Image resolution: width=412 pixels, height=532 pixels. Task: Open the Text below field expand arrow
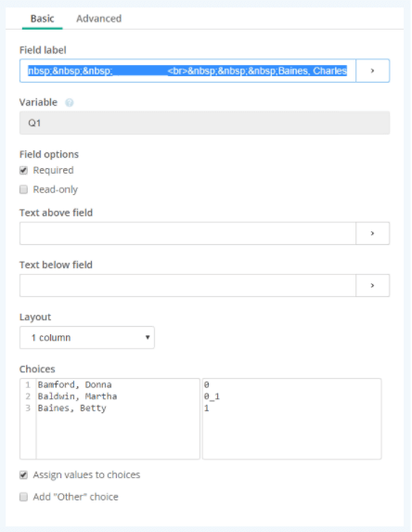click(x=372, y=285)
